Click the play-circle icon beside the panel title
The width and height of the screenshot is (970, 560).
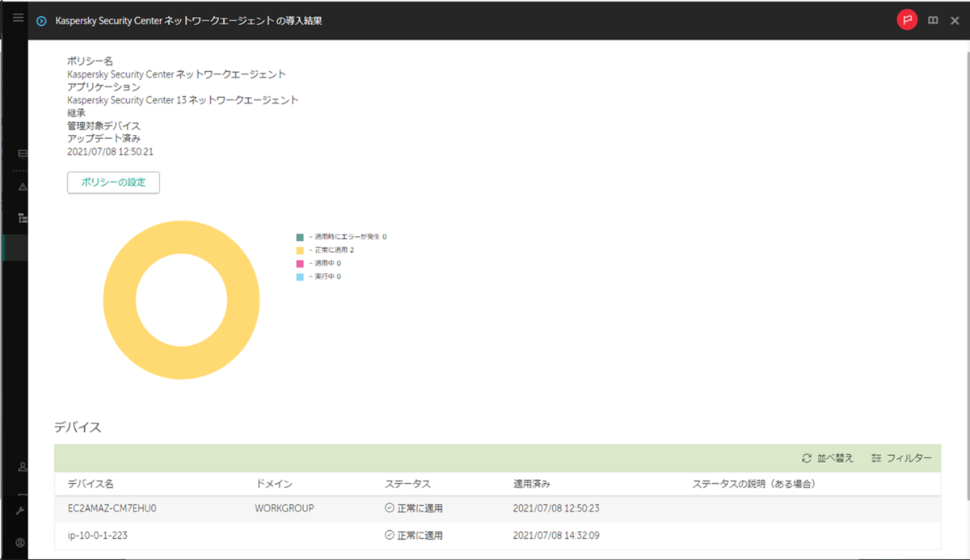coord(42,21)
